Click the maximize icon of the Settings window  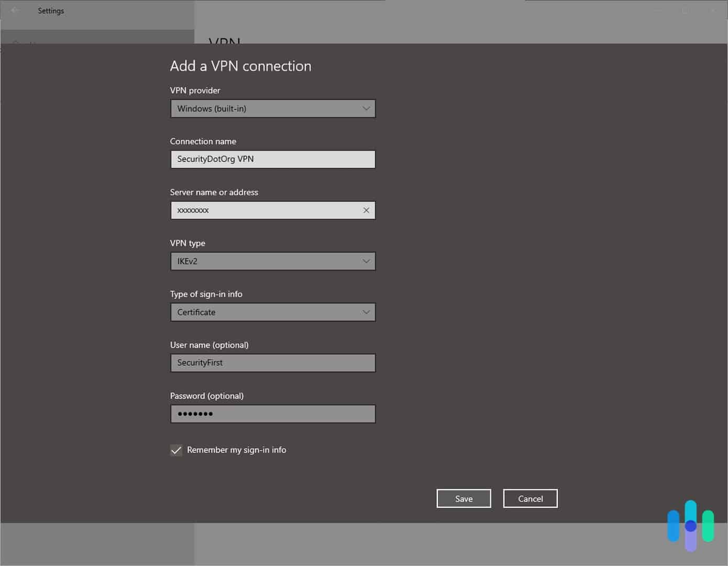(685, 9)
